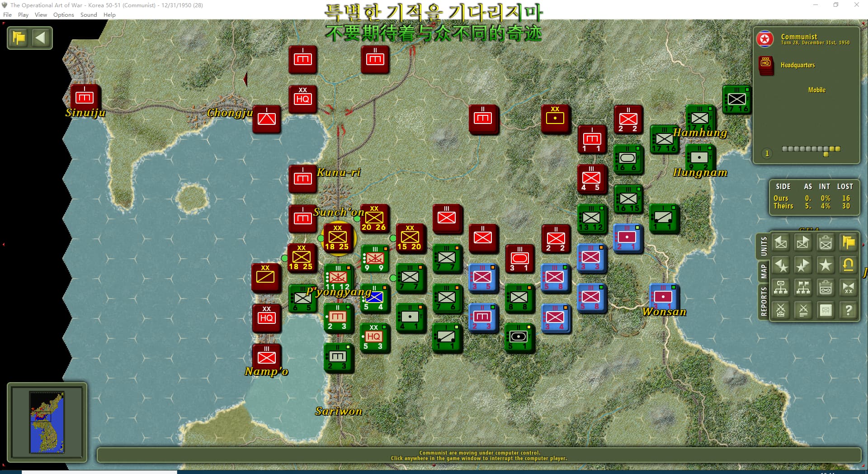This screenshot has height=474, width=868.
Task: Open the Sound menu
Action: click(89, 14)
